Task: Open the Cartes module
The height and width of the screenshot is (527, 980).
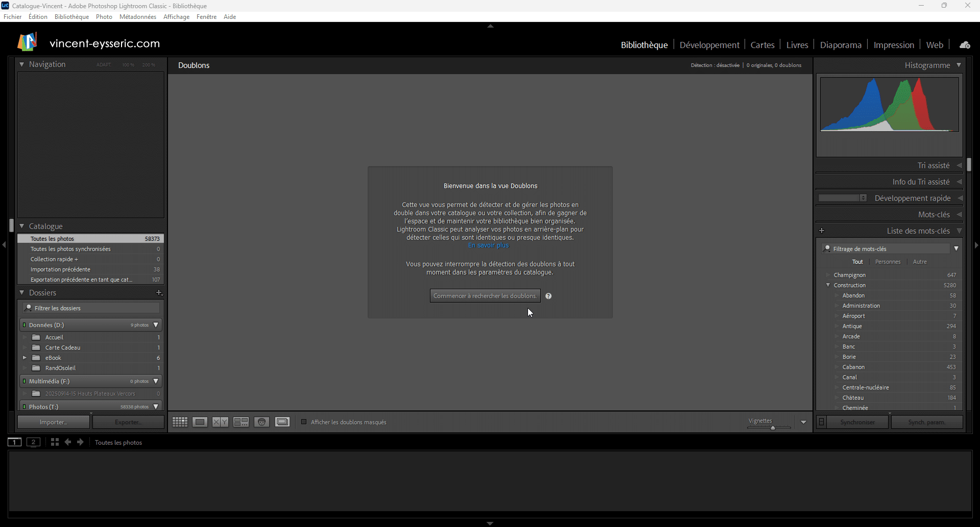Action: pos(762,45)
